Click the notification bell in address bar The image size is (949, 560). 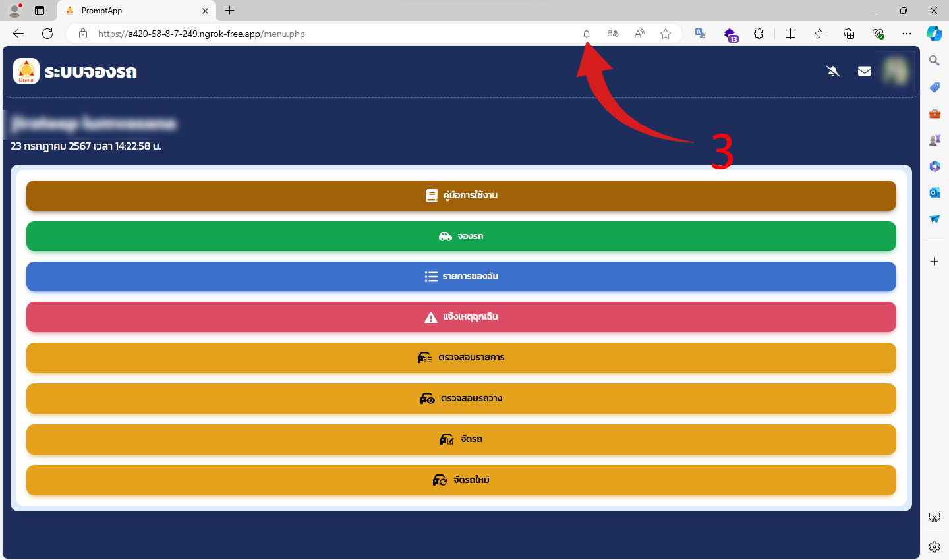[587, 34]
